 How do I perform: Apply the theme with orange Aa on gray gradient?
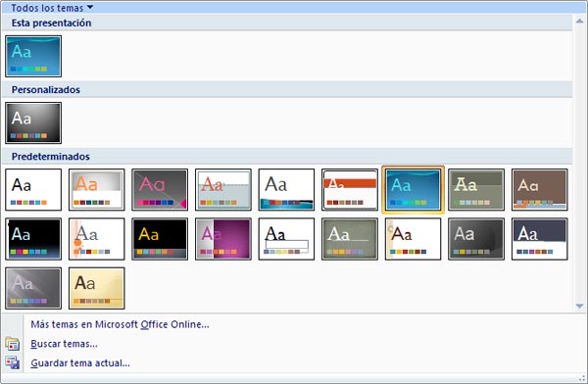tap(97, 190)
